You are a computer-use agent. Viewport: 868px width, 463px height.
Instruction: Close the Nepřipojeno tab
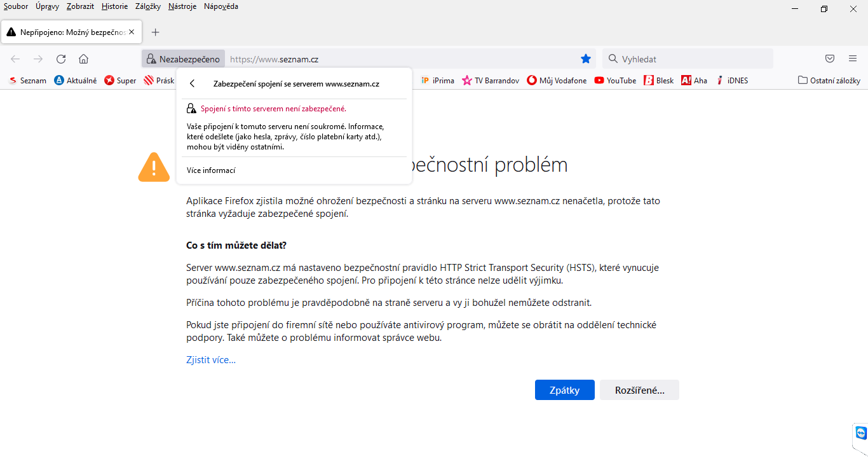[132, 32]
